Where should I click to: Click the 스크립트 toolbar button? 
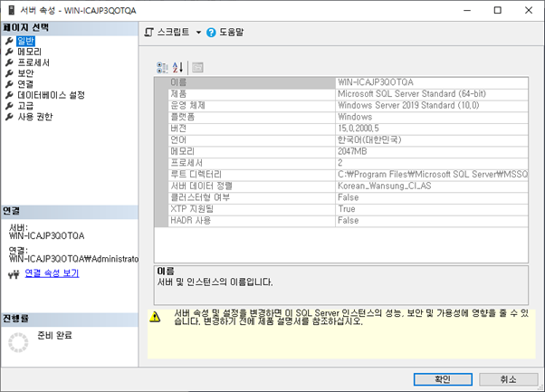point(167,33)
